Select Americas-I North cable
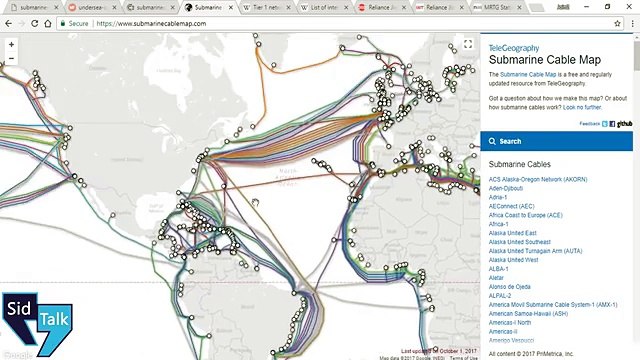This screenshot has width=640, height=360. click(510, 322)
